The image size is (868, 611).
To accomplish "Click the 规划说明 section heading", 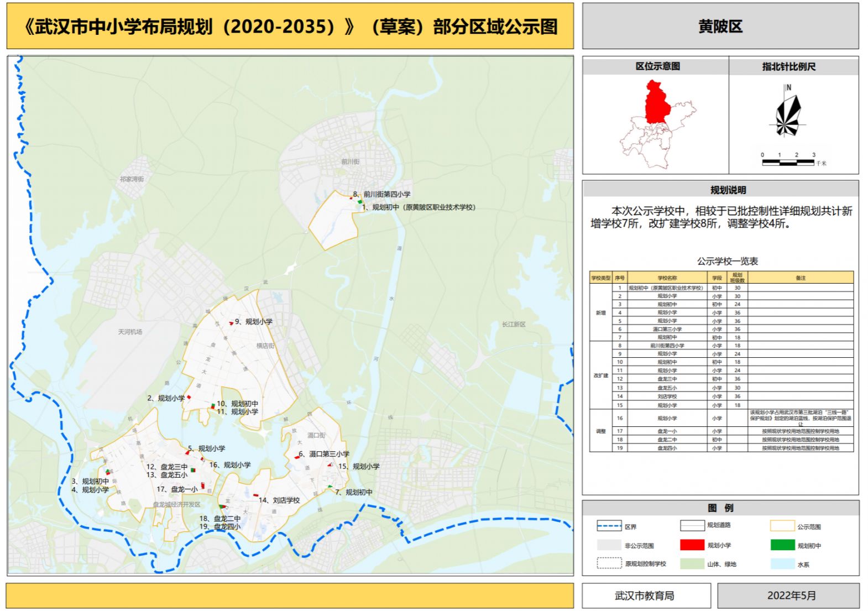I will tap(728, 190).
